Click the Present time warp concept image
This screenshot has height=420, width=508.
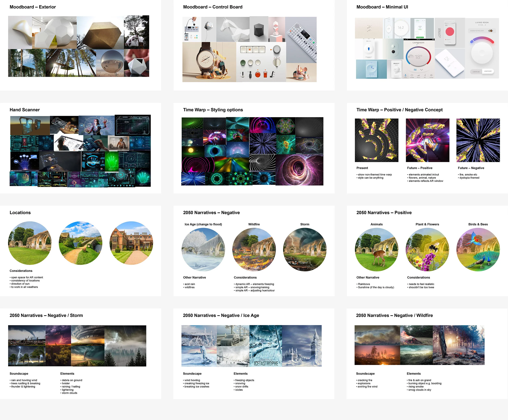tap(376, 140)
